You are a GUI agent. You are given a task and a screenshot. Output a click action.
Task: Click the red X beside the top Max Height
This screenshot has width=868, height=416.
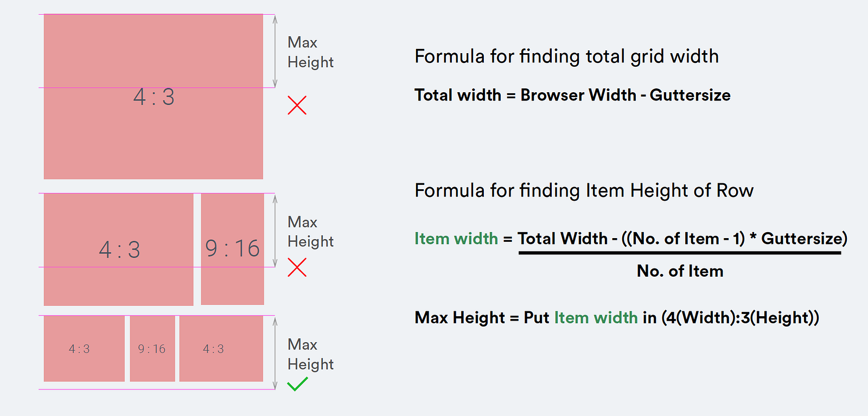point(297,105)
